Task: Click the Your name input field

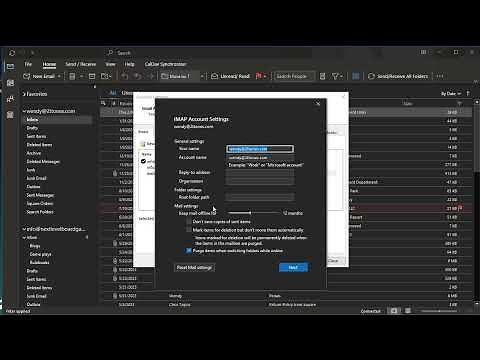Action: click(x=260, y=149)
